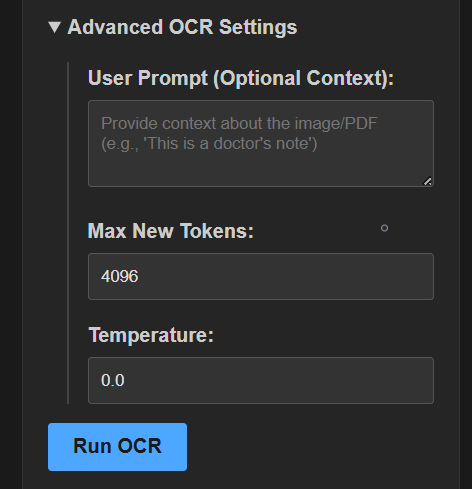Select the 0.0 temperature value

[x=113, y=380]
